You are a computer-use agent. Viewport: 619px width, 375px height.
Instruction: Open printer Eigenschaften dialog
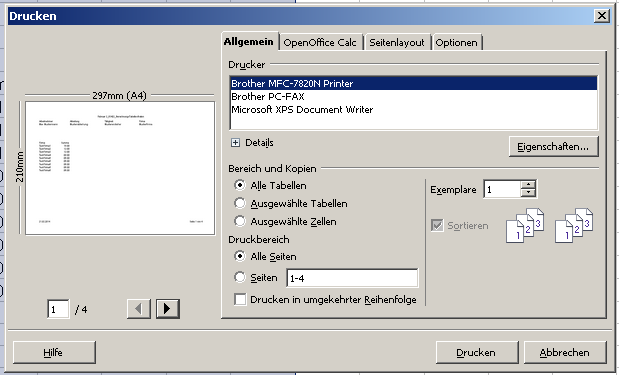click(553, 147)
